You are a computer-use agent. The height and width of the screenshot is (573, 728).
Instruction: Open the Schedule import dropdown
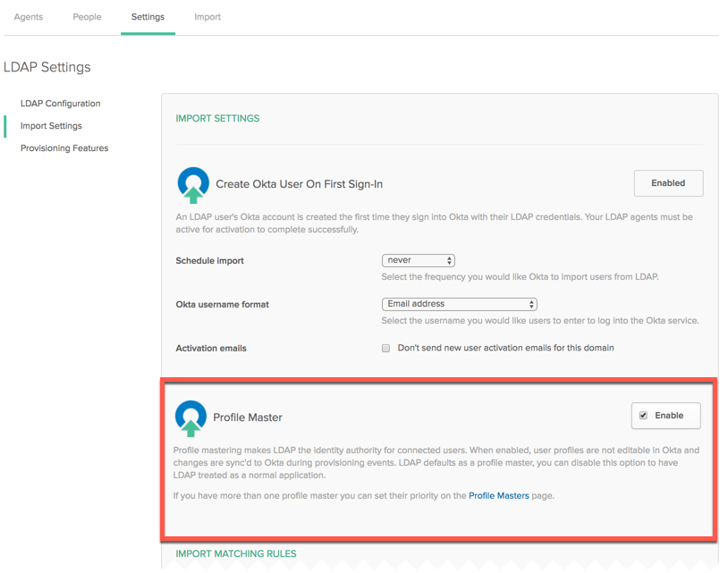coord(418,260)
